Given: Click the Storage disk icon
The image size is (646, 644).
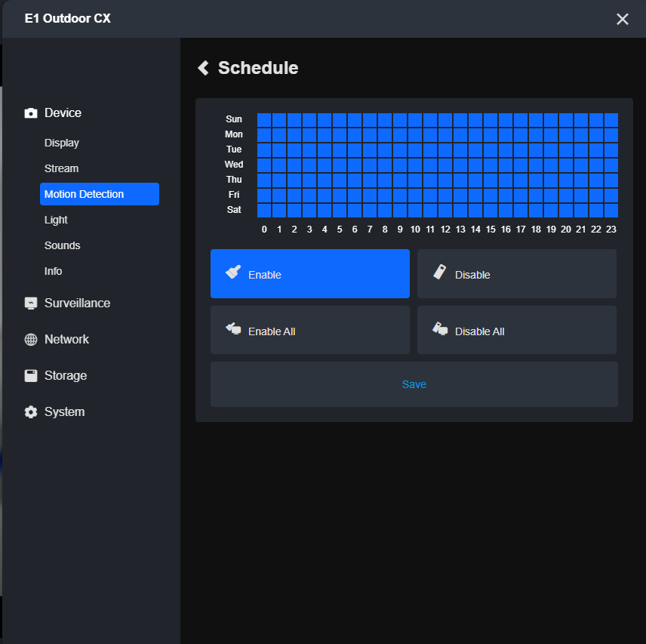Looking at the screenshot, I should pyautogui.click(x=31, y=376).
